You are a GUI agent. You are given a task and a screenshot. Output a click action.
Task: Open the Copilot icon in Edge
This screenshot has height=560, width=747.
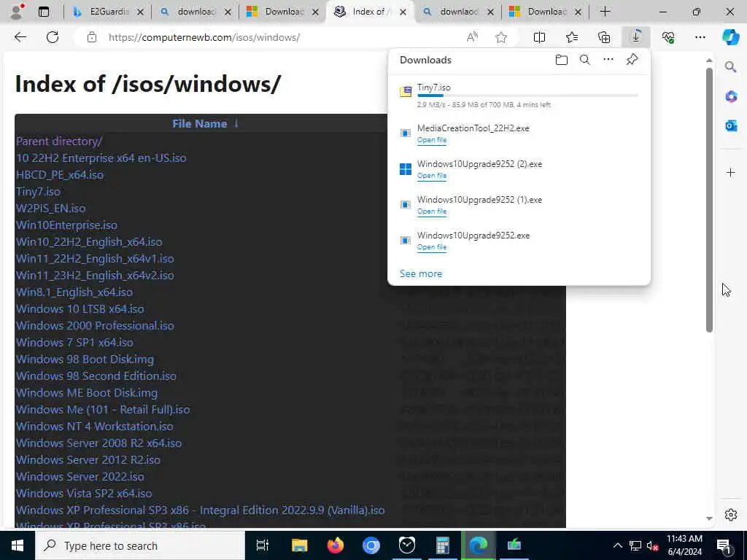tap(730, 37)
